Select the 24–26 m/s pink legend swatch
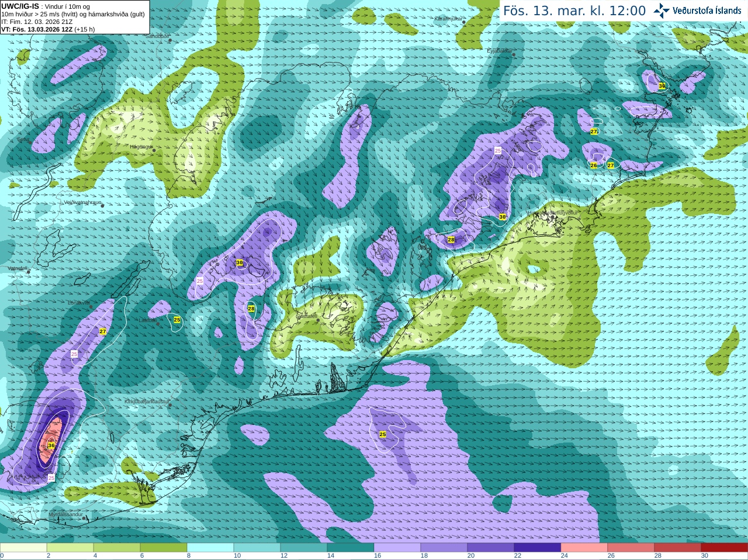This screenshot has width=748, height=560. click(x=584, y=548)
